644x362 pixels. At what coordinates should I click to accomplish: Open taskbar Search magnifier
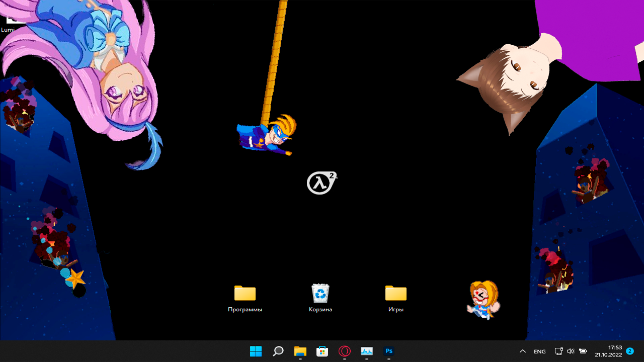pos(278,351)
